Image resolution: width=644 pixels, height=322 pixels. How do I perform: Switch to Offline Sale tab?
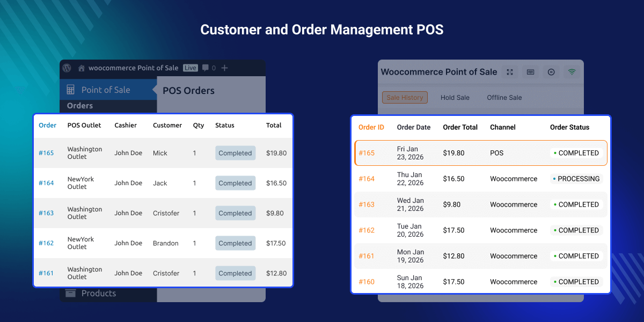click(504, 98)
